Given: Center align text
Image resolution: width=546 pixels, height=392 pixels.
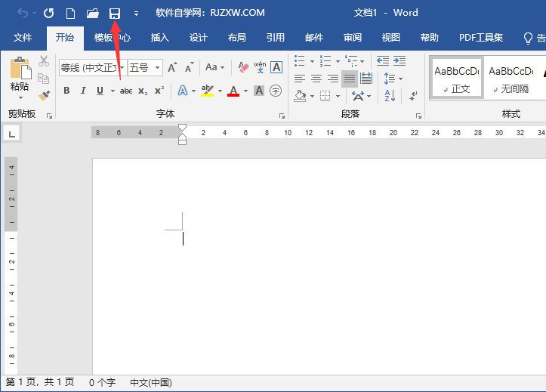Looking at the screenshot, I should point(316,79).
